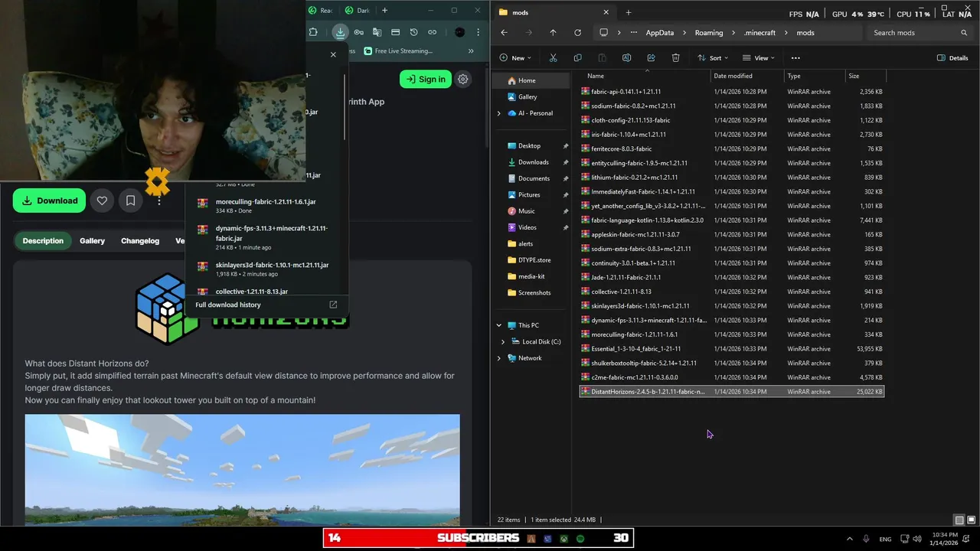
Task: Click the Share icon in Explorer toolbar
Action: point(651,57)
